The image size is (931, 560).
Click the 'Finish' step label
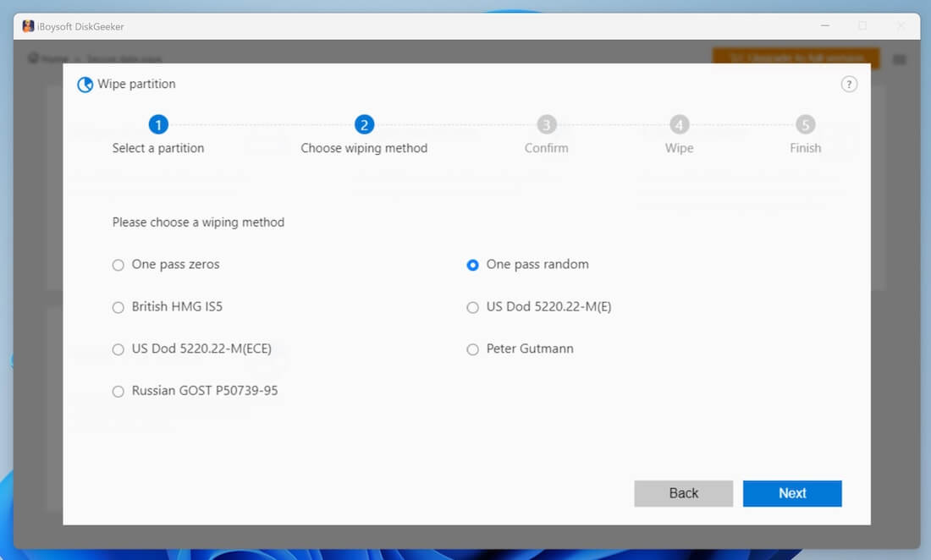pyautogui.click(x=805, y=148)
